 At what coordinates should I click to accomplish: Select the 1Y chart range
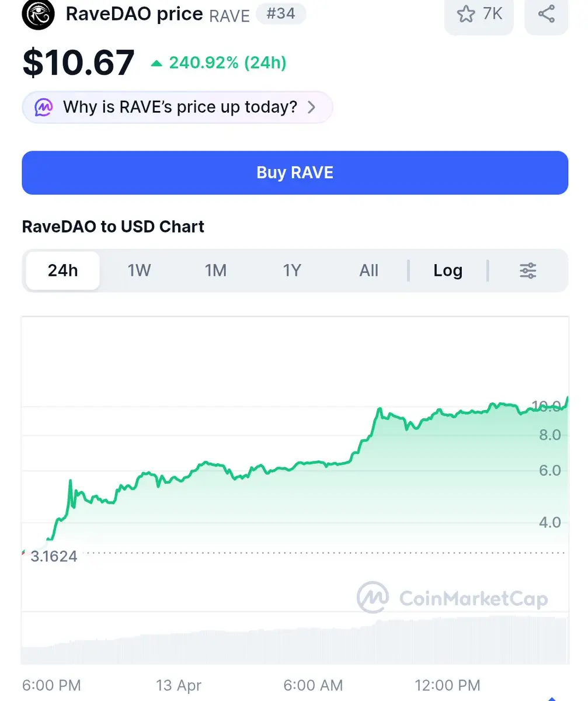[292, 270]
